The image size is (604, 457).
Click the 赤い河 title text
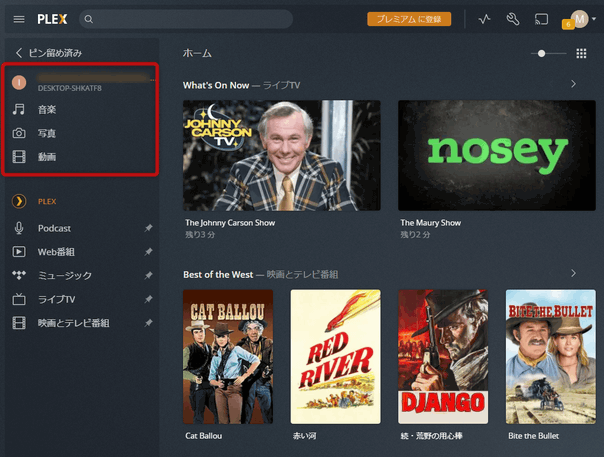click(x=305, y=436)
